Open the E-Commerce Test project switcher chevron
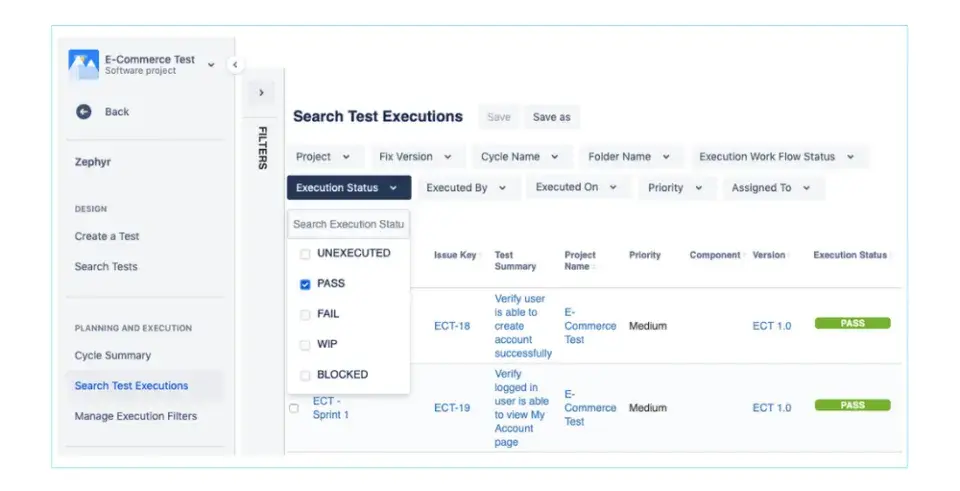This screenshot has width=960, height=491. tap(211, 64)
